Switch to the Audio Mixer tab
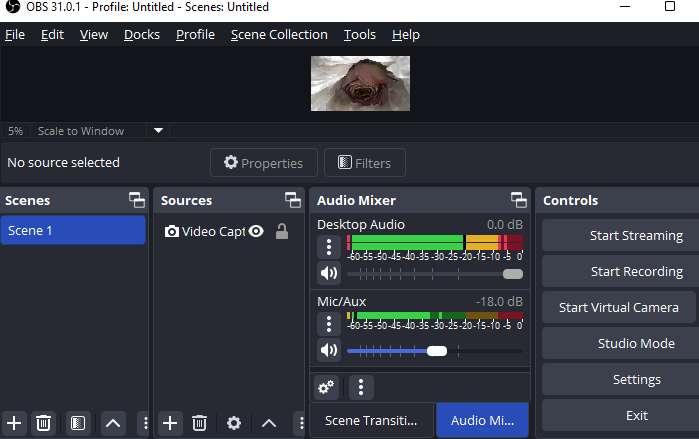The width and height of the screenshot is (699, 439). click(x=482, y=420)
